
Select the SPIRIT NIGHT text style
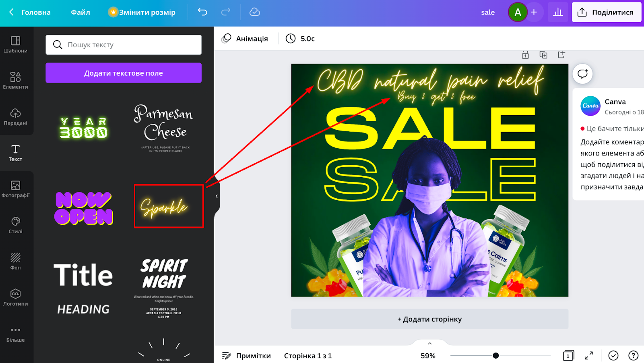[x=164, y=288]
